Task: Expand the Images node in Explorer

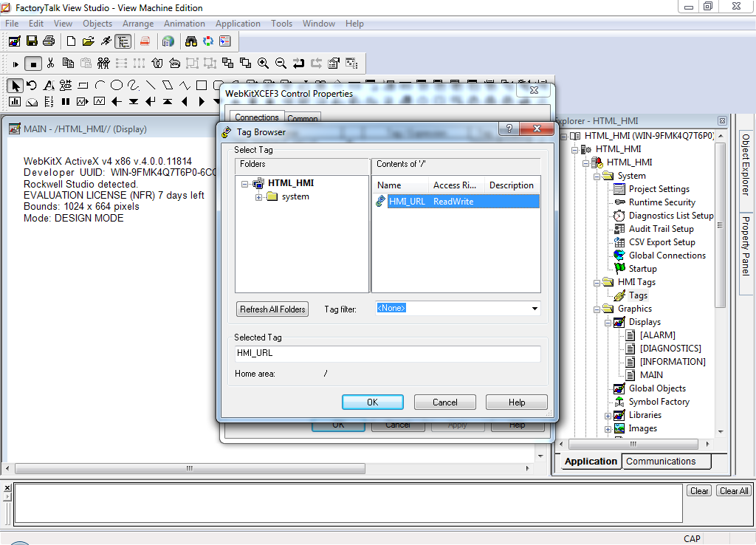Action: [608, 429]
